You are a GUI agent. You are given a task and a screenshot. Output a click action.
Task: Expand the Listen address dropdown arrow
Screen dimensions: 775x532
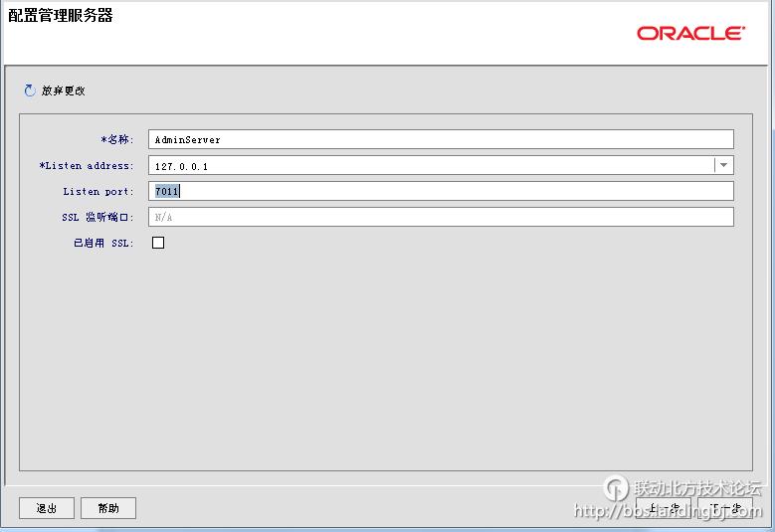click(724, 165)
